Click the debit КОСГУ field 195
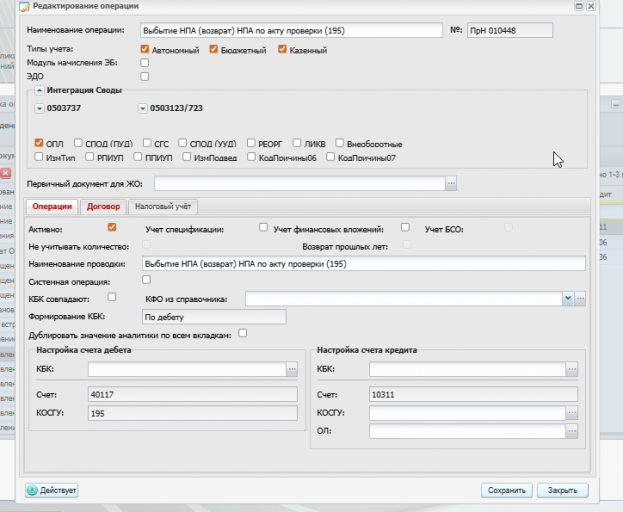 pos(193,413)
